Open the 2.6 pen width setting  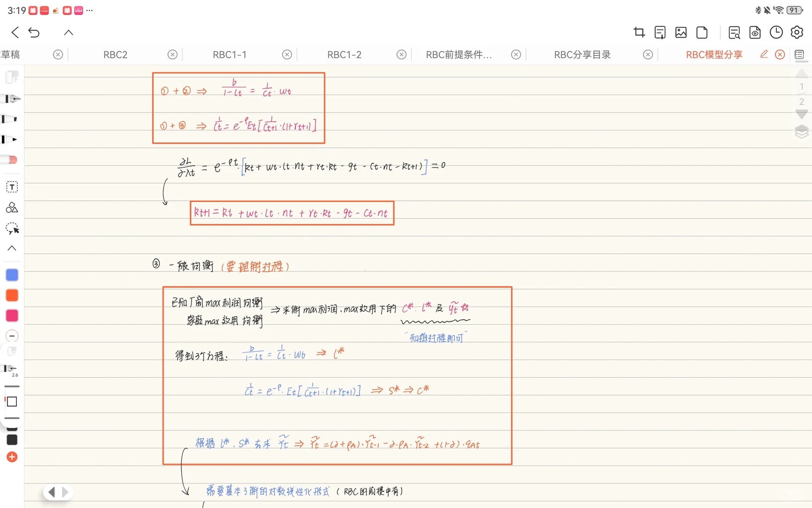click(11, 370)
